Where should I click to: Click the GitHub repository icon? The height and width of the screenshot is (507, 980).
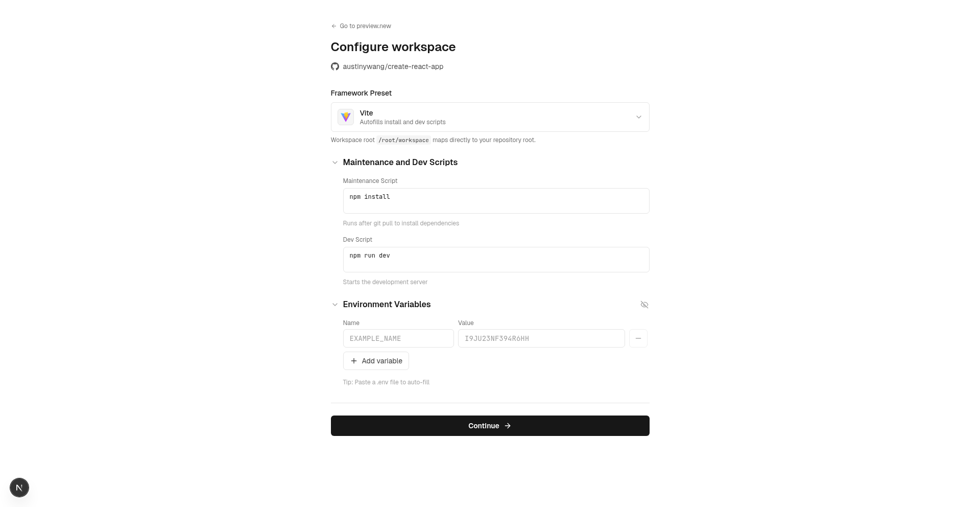pyautogui.click(x=335, y=66)
